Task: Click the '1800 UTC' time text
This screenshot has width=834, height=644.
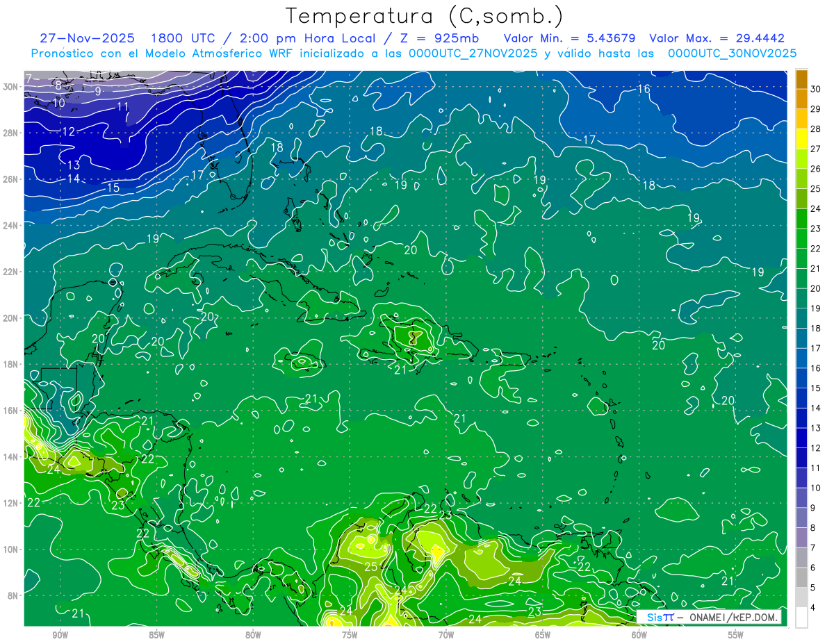Action: coord(182,38)
